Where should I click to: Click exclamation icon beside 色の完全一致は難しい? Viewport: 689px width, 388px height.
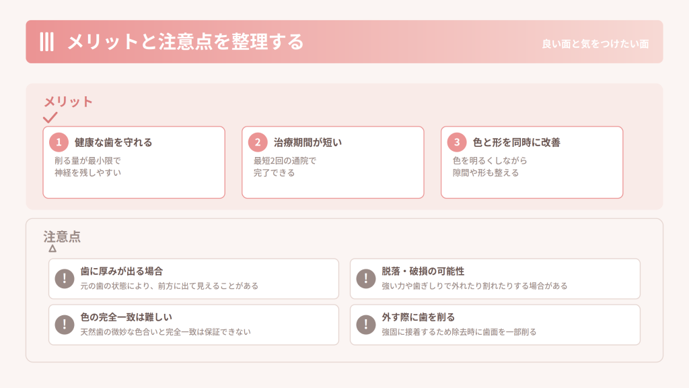[65, 325]
